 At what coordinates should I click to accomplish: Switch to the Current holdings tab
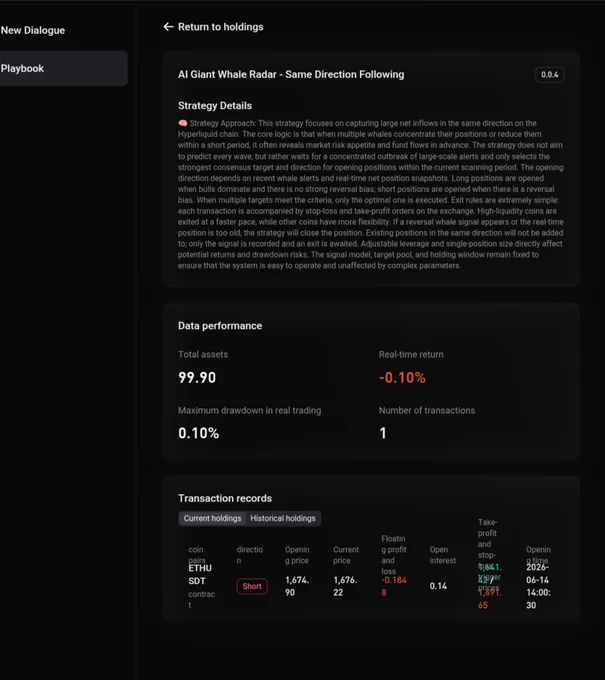(x=212, y=518)
